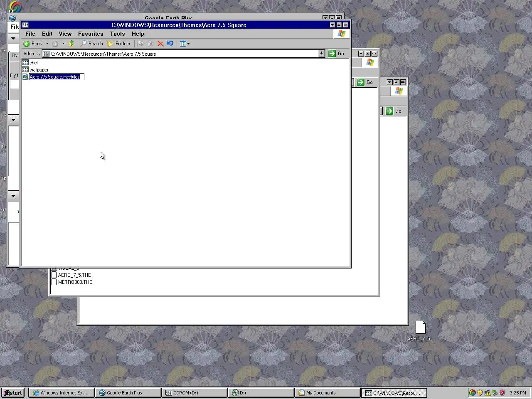Click the msstyles file icon

pos(25,77)
